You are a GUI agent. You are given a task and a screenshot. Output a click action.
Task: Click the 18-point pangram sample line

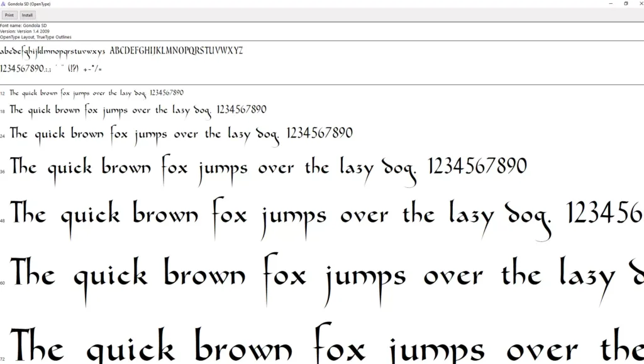tap(138, 111)
